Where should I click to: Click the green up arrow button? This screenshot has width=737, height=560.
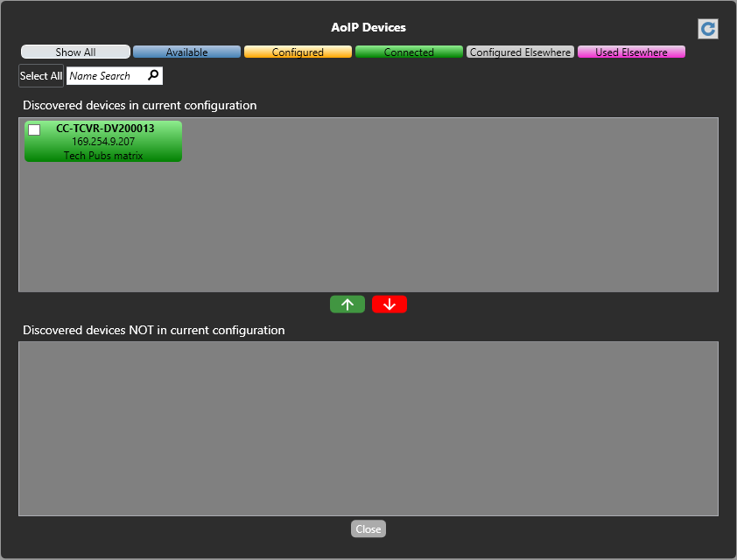(347, 304)
